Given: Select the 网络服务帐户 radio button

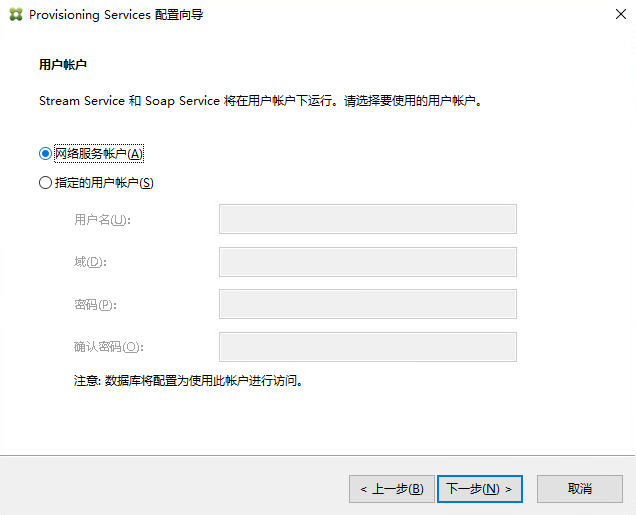Looking at the screenshot, I should pyautogui.click(x=45, y=153).
